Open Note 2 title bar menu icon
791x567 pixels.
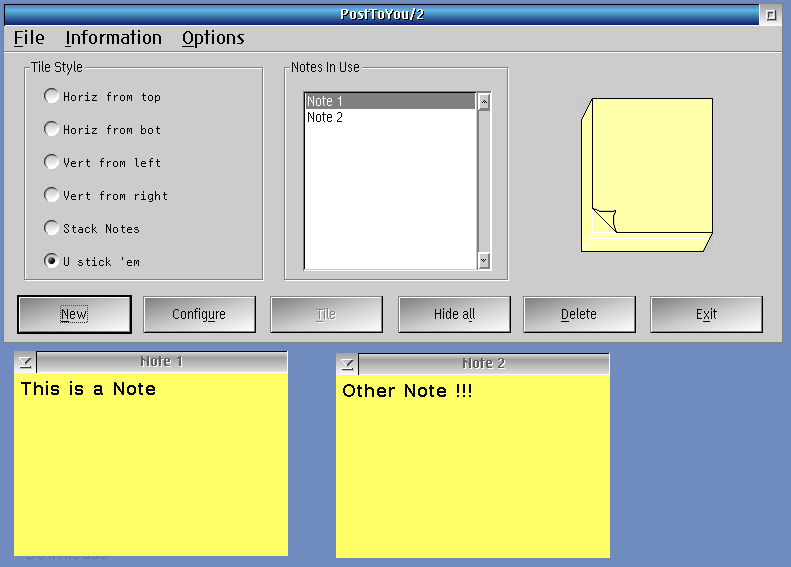click(x=348, y=364)
